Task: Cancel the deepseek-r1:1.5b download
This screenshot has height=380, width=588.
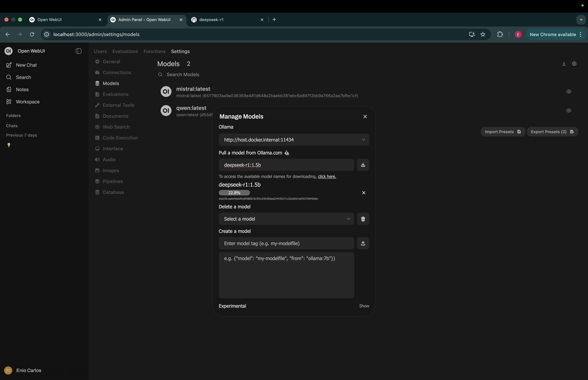Action: (363, 193)
